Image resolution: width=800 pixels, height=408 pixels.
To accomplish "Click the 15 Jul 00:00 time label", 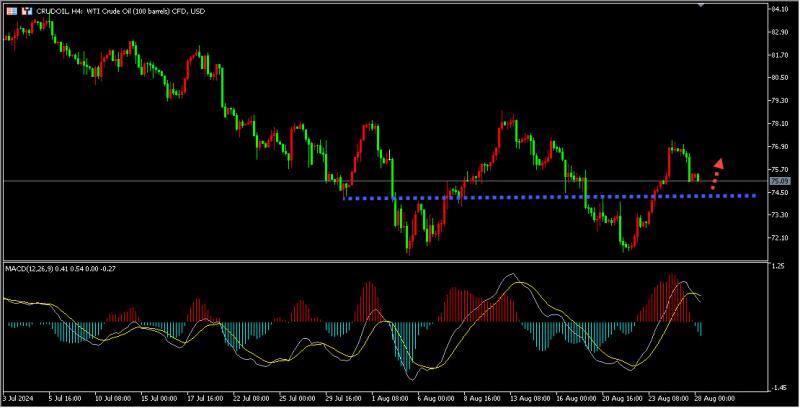I will [159, 398].
